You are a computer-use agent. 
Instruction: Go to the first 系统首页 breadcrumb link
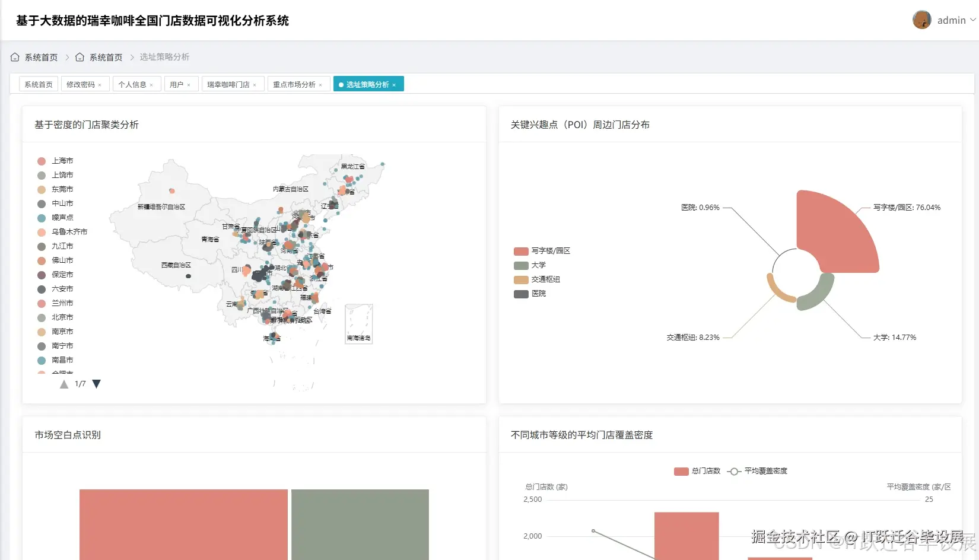point(34,57)
